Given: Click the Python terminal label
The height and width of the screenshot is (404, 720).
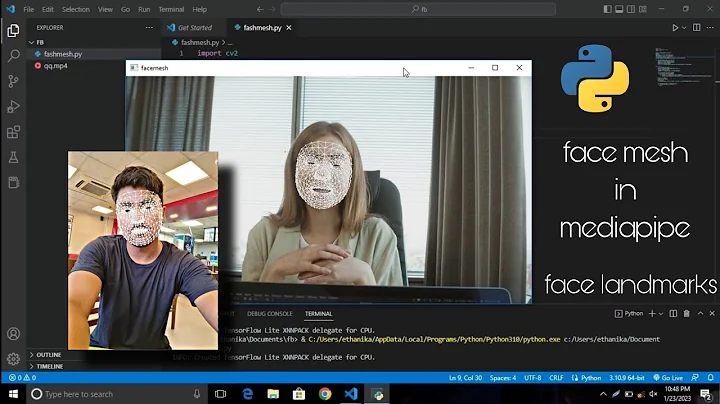Looking at the screenshot, I should tap(629, 314).
